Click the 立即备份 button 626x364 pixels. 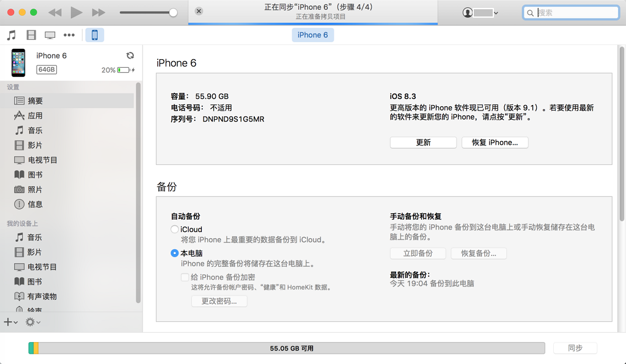tap(418, 253)
